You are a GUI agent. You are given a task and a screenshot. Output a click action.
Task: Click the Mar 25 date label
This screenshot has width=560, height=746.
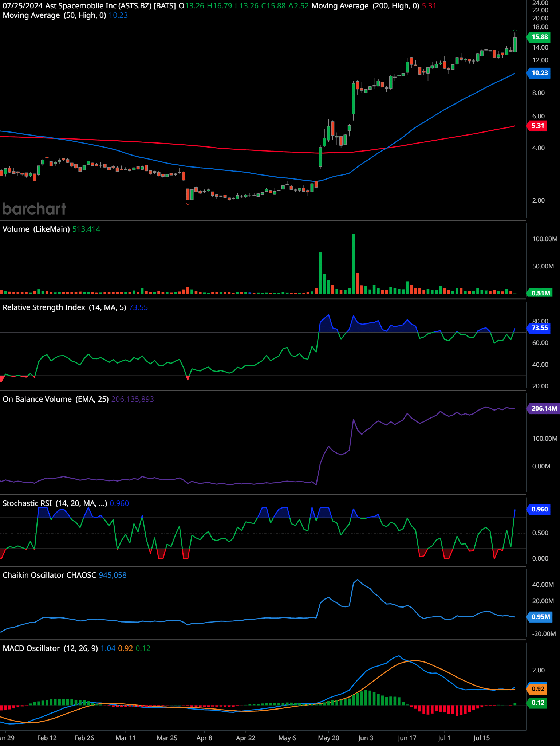167,738
